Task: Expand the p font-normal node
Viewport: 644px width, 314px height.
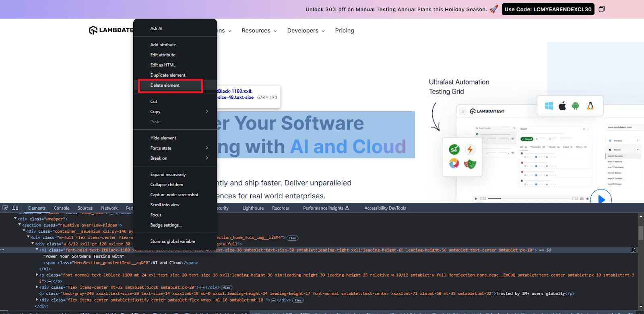Action: (37, 275)
